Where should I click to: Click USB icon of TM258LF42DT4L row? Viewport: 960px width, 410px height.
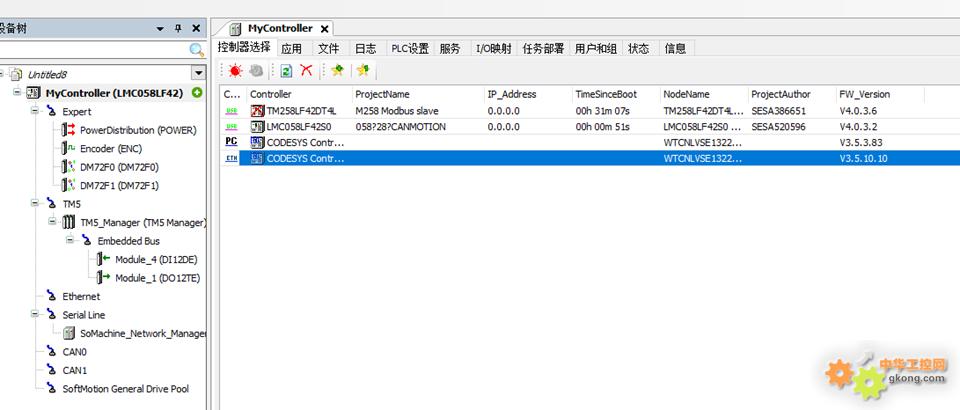(231, 111)
